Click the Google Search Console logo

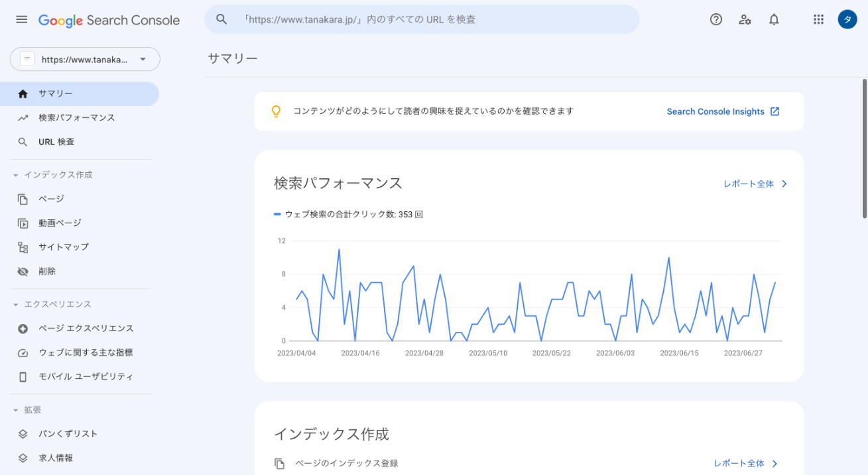tap(109, 20)
